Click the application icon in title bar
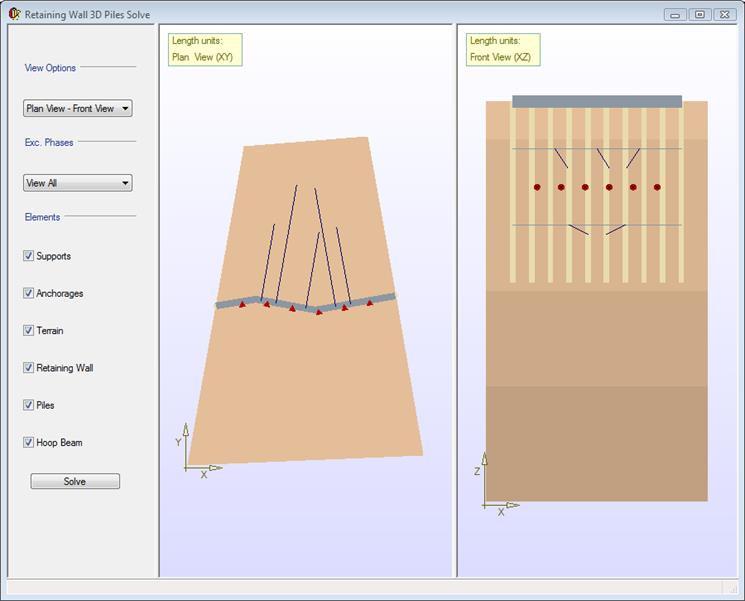Viewport: 745px width, 601px height. pyautogui.click(x=14, y=14)
